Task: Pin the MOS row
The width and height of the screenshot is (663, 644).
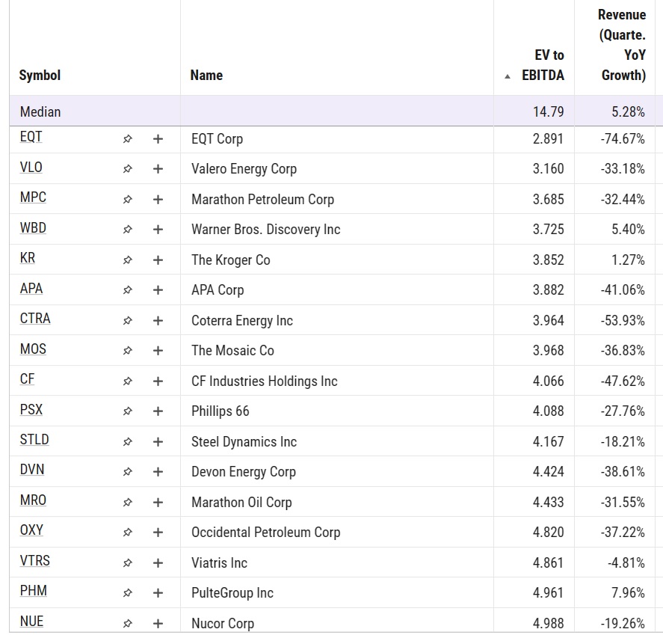Action: pyautogui.click(x=127, y=350)
